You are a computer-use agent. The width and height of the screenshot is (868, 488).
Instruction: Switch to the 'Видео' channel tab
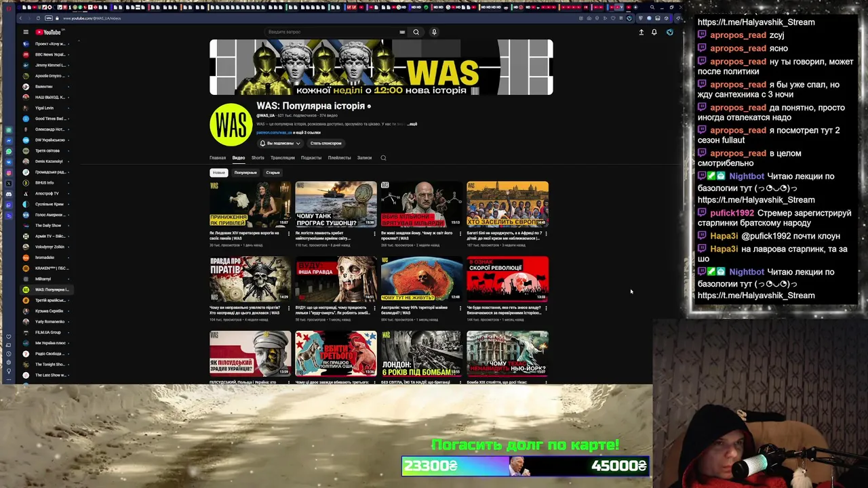[x=239, y=158]
